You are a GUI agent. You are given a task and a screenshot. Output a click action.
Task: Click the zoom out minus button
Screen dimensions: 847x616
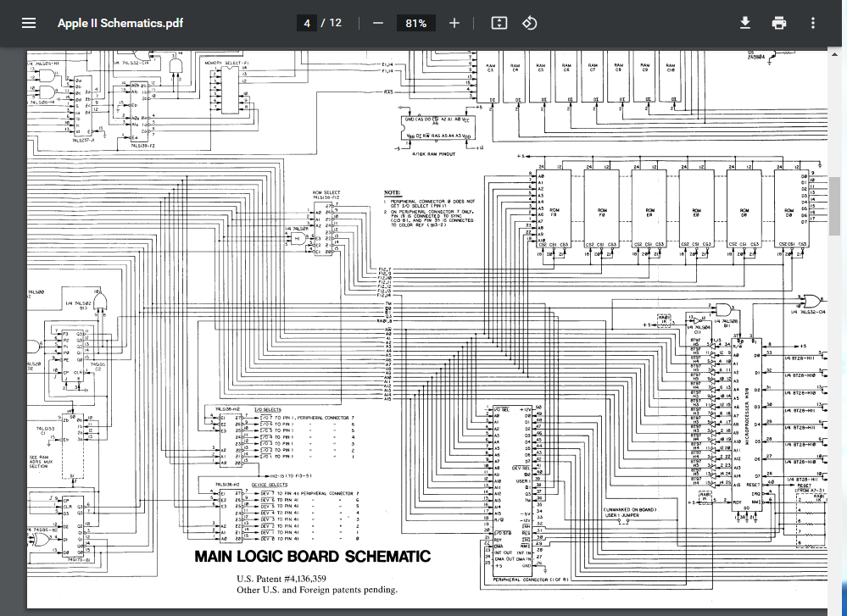(378, 23)
